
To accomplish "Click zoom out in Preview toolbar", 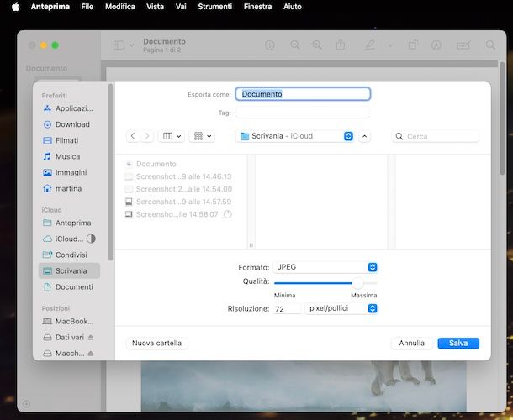I will pyautogui.click(x=295, y=45).
